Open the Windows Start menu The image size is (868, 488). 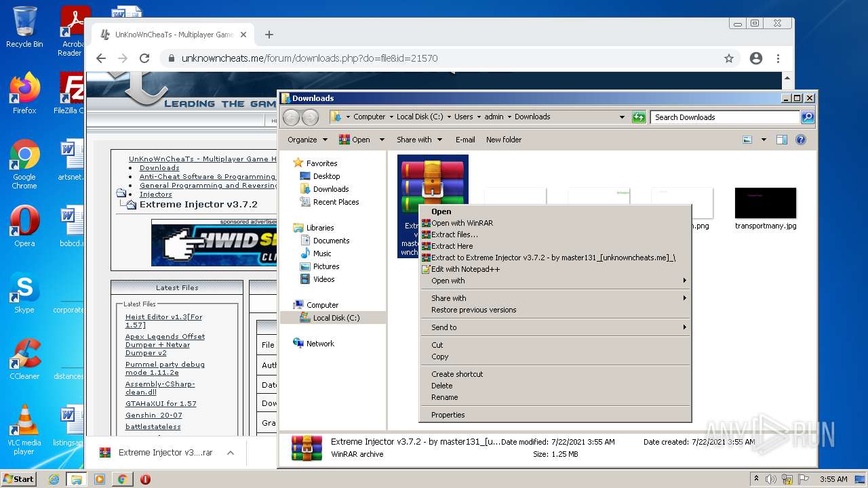pos(18,479)
